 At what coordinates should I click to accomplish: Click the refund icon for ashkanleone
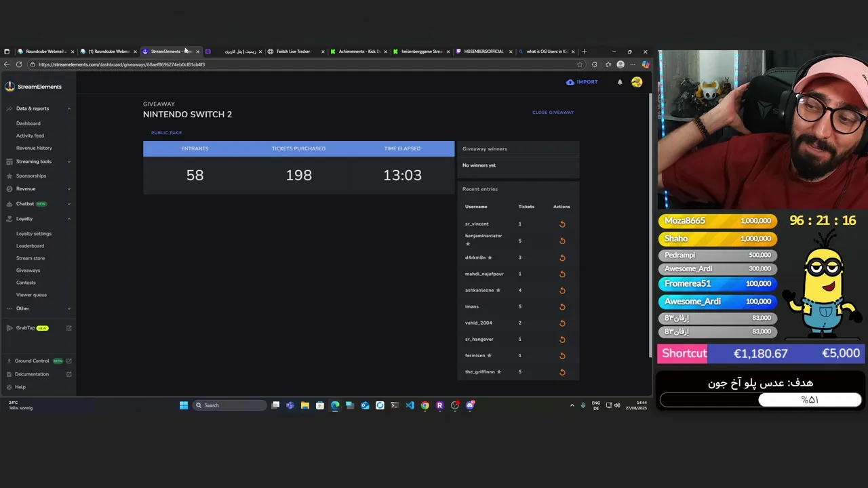562,290
